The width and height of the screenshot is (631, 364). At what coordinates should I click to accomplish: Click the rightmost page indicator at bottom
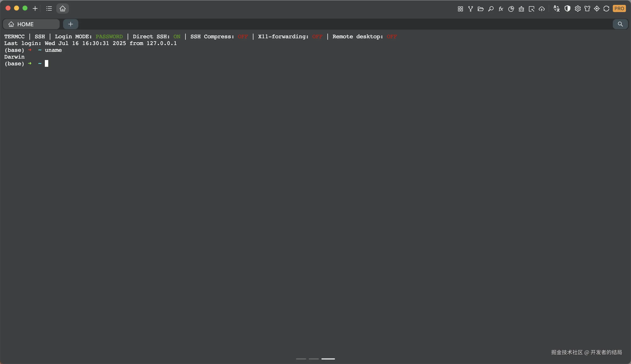coord(328,359)
